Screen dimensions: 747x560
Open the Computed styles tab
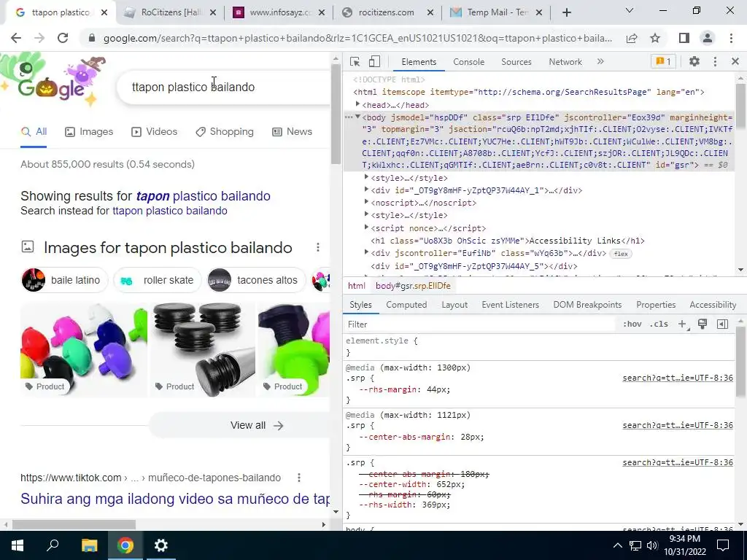coord(406,305)
